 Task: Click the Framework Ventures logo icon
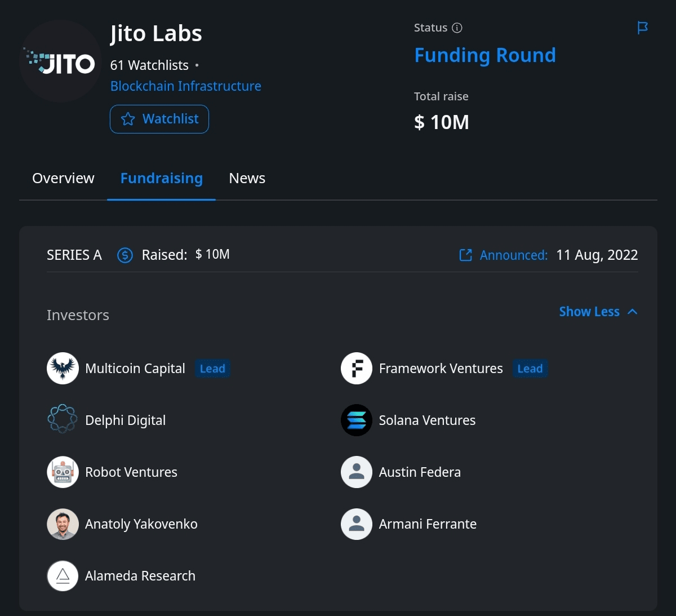tap(357, 369)
